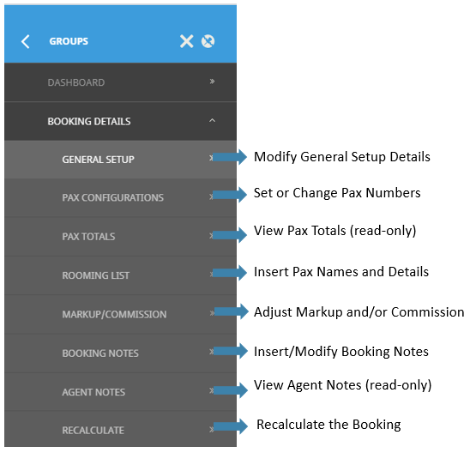The height and width of the screenshot is (453, 476).
Task: Open the BOOKING NOTES entry
Action: (121, 353)
